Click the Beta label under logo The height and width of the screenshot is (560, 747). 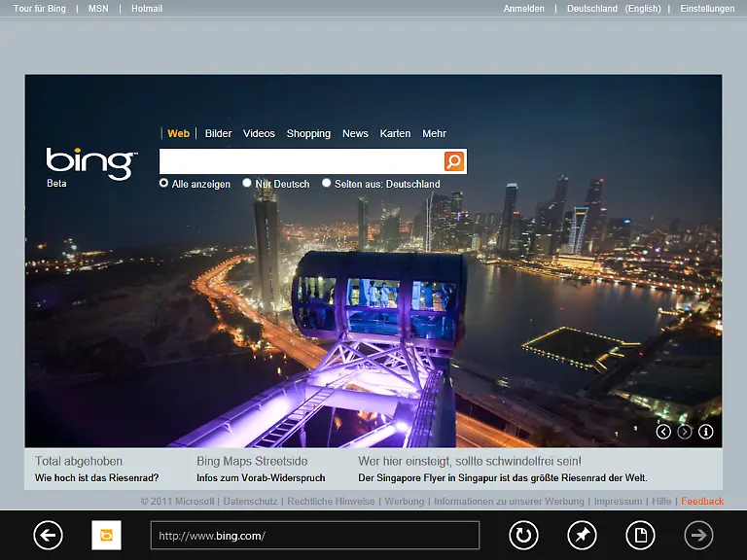coord(56,184)
